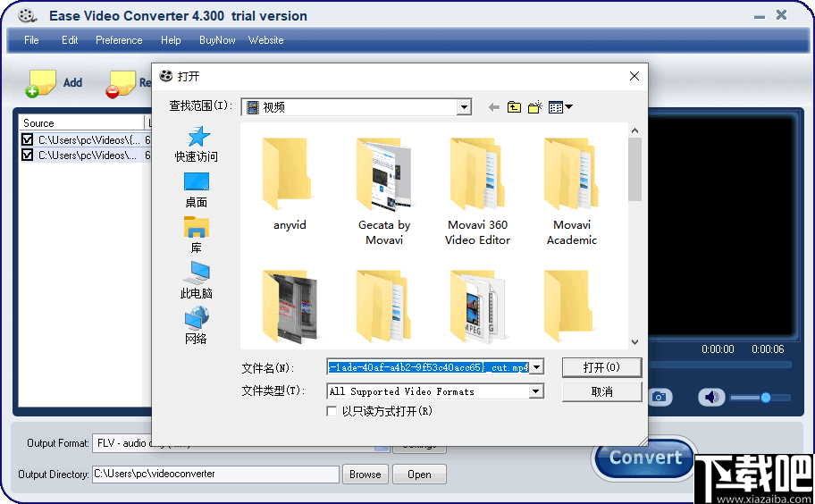Click the dialog file list vertical scrollbar thumb
815x504 pixels.
[x=634, y=170]
